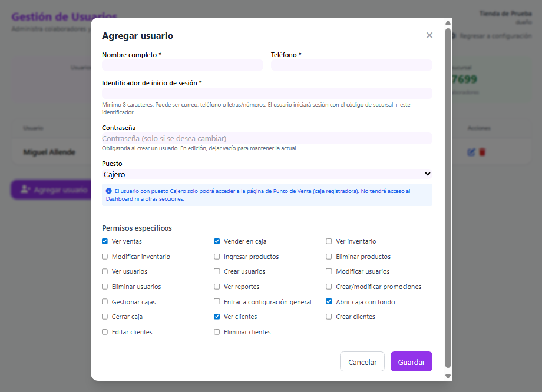Image resolution: width=542 pixels, height=392 pixels.
Task: Click the scrollbar down arrow
Action: click(448, 376)
